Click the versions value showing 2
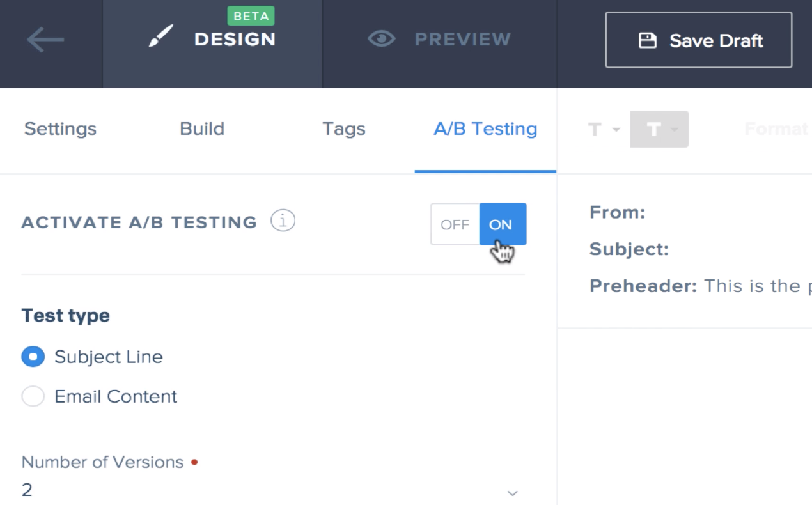Screen dimensions: 812x505 pos(27,490)
